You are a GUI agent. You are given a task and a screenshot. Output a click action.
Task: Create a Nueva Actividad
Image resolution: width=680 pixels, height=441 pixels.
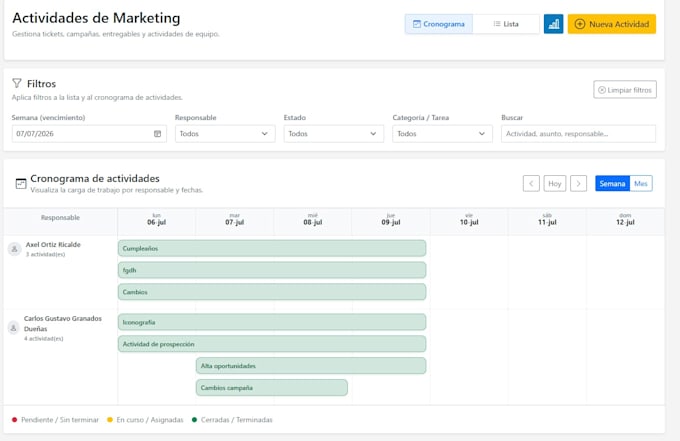click(x=612, y=24)
